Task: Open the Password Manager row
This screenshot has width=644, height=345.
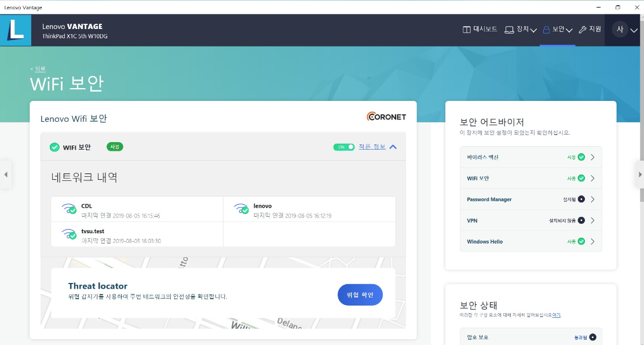Action: (530, 199)
